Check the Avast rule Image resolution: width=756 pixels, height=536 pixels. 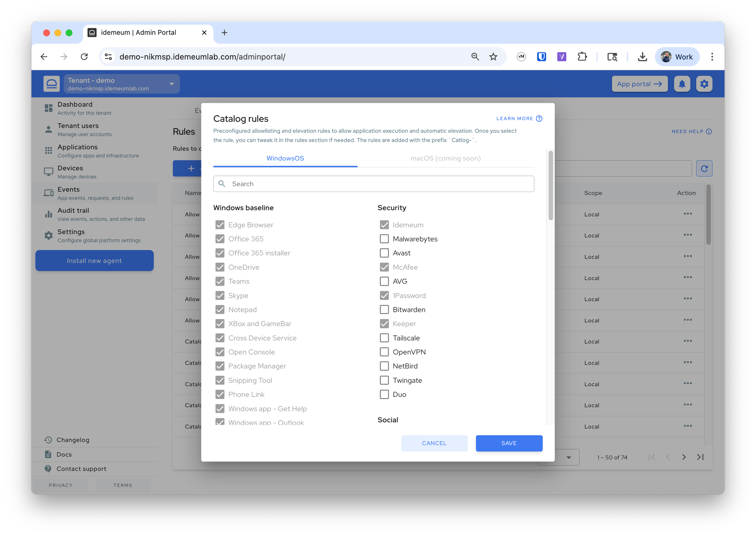tap(384, 253)
